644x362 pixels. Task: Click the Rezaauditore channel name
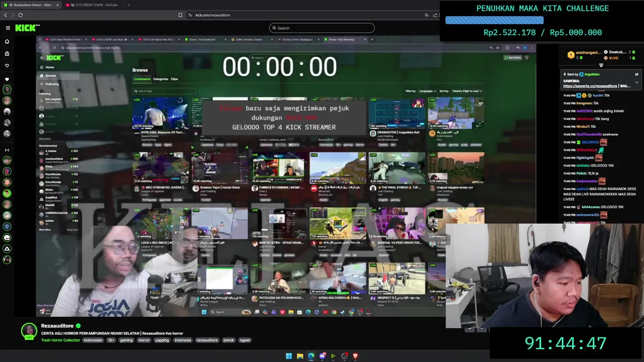(x=57, y=326)
